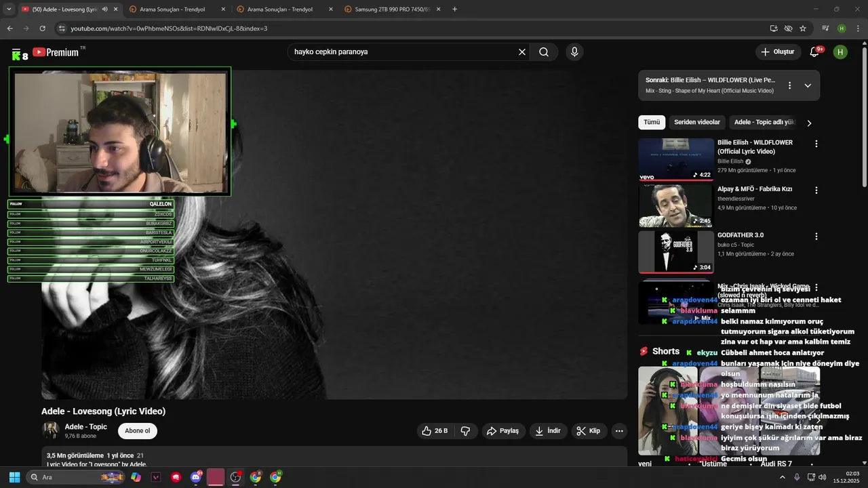Screen dimensions: 868x488
Task: Select the Tümü filter chip
Action: pyautogui.click(x=652, y=123)
